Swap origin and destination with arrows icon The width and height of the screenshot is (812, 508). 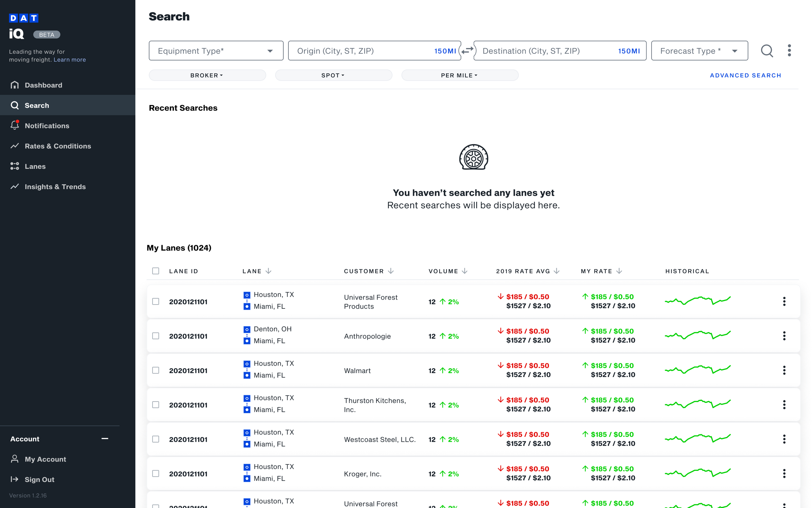click(467, 51)
